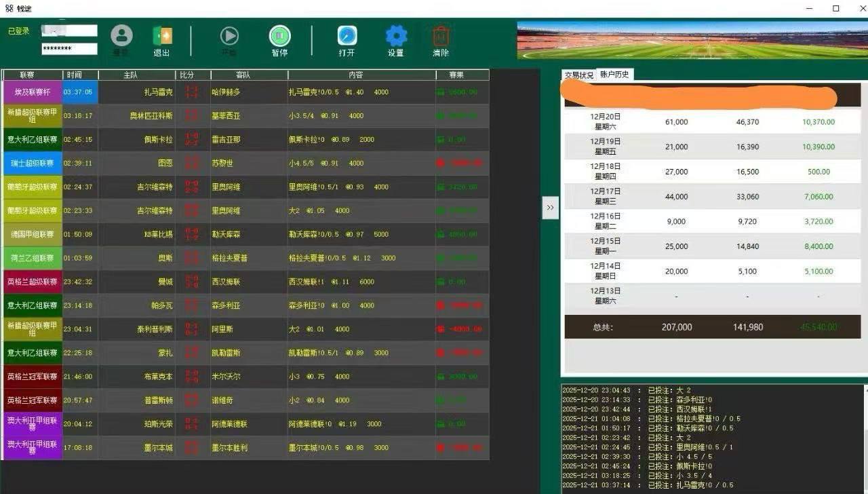Click the app logo in title bar
868x494 pixels.
pos(9,9)
